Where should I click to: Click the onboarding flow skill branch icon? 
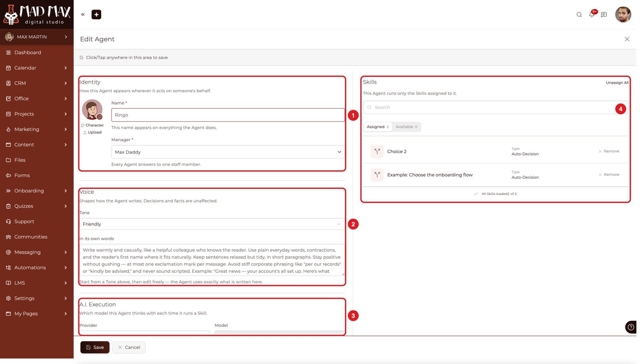click(x=377, y=175)
